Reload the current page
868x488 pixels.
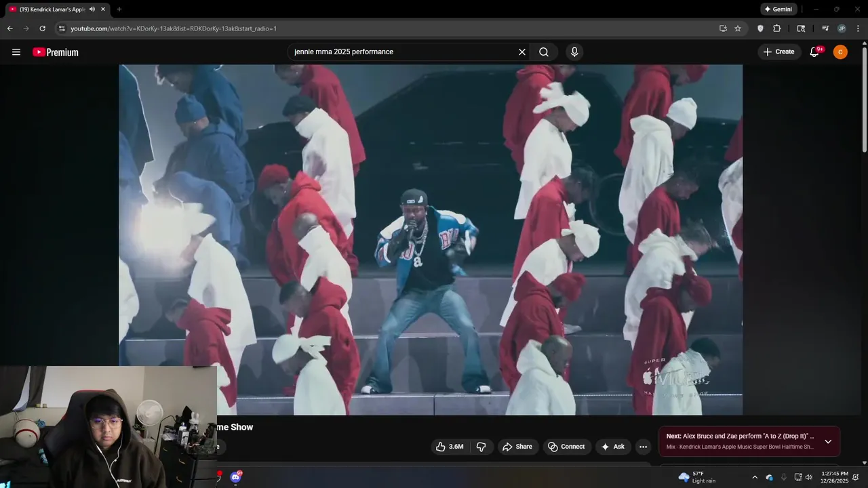tap(43, 28)
